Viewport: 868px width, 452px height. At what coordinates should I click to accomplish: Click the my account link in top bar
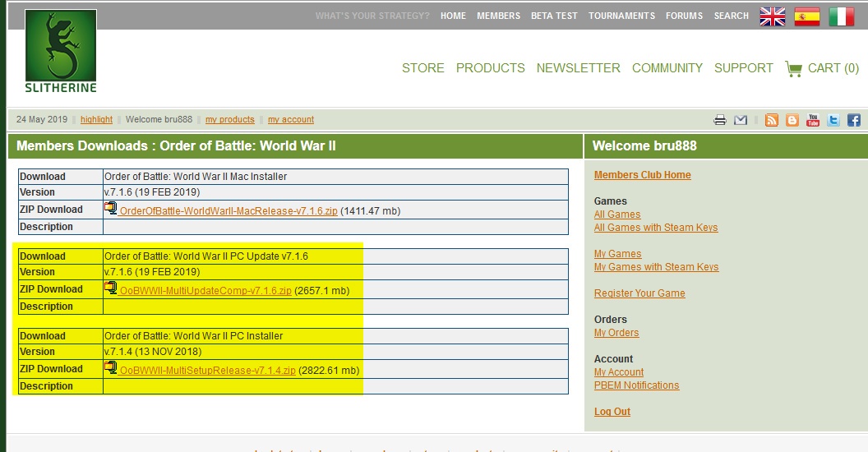[x=291, y=119]
